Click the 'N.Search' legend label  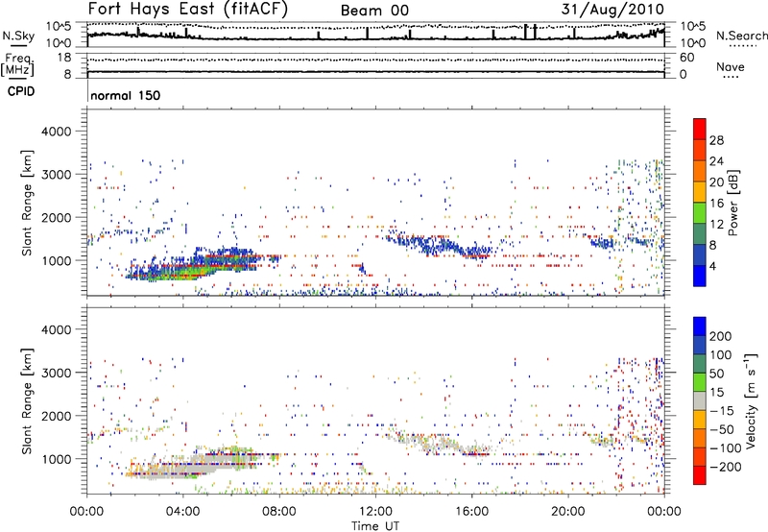(741, 36)
